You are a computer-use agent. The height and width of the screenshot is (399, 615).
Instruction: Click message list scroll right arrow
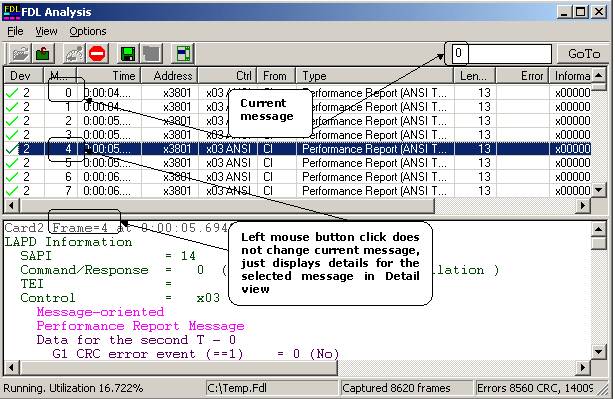click(583, 205)
